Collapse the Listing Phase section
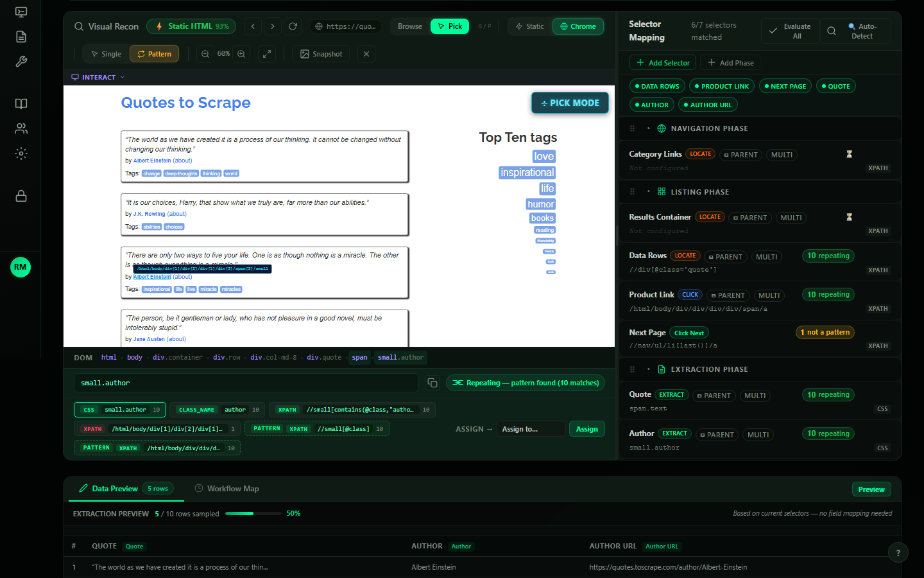The image size is (924, 578). (x=649, y=192)
